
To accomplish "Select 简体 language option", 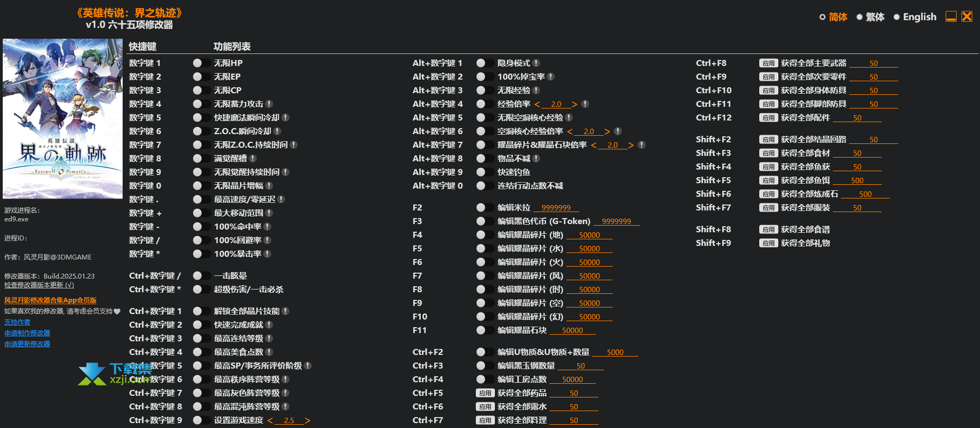I will 833,17.
